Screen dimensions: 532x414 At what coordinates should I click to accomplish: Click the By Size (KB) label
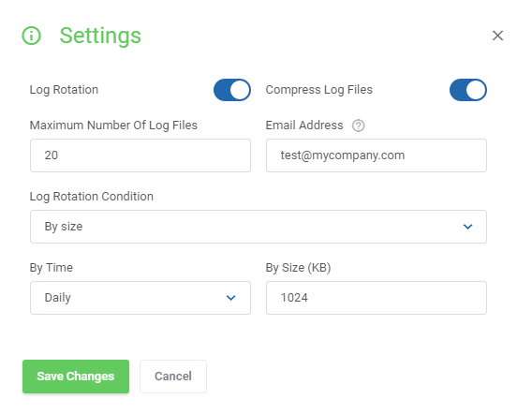[x=298, y=268]
